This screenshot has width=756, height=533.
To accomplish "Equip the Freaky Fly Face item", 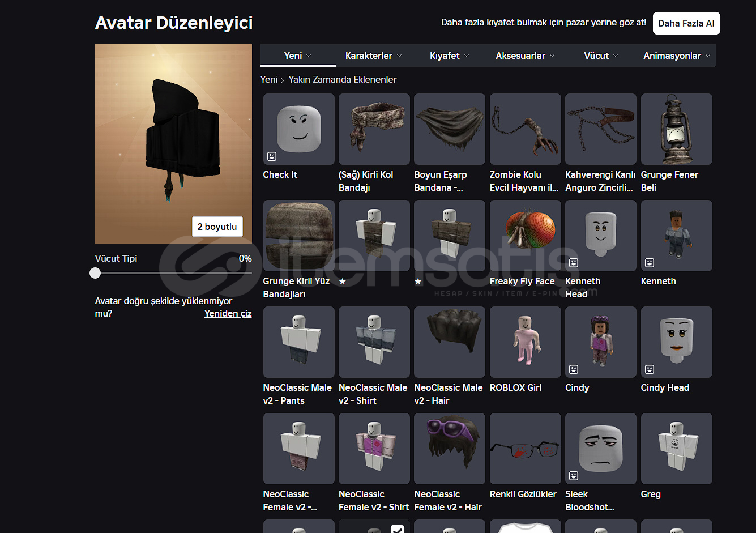I will coord(525,236).
